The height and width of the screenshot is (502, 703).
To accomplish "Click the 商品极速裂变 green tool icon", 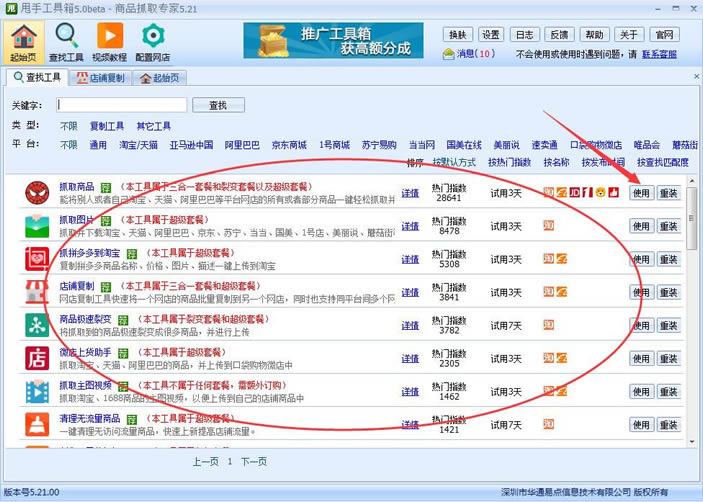I will [x=38, y=325].
